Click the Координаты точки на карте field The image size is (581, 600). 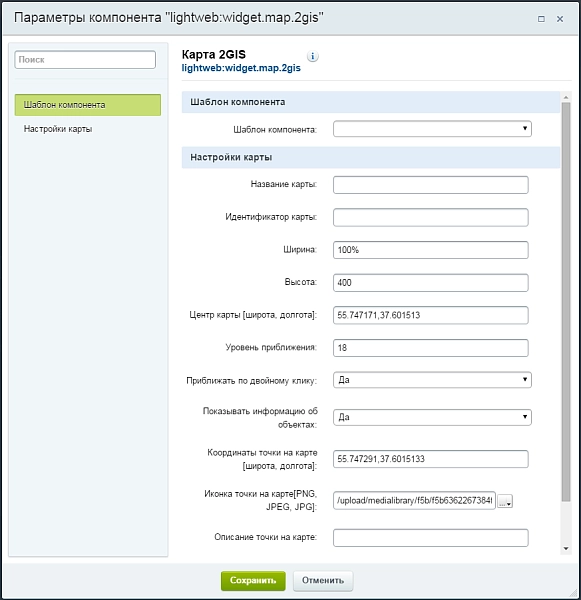pyautogui.click(x=431, y=459)
